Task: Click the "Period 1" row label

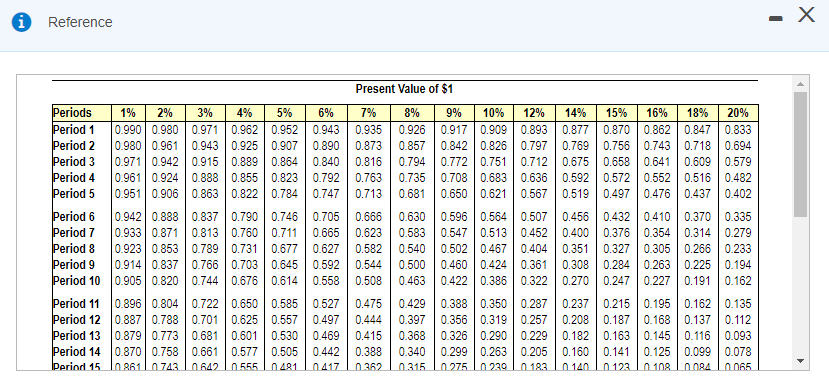Action: click(73, 129)
